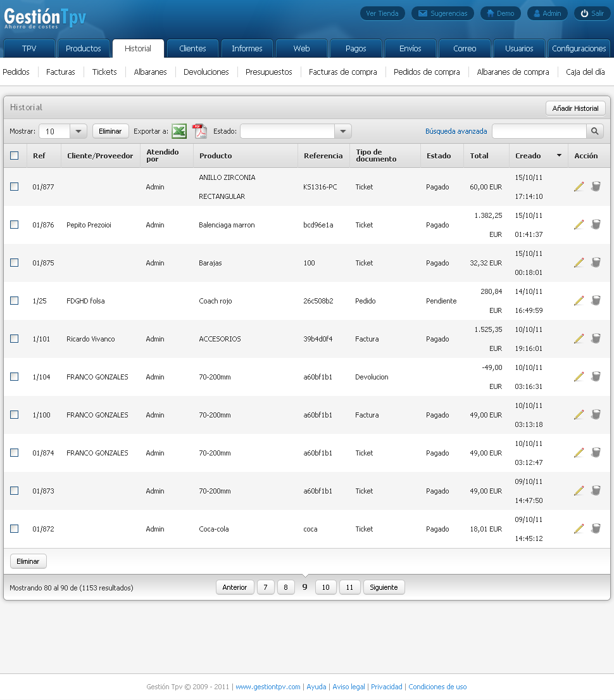Image resolution: width=614 pixels, height=700 pixels.
Task: Delete row 1/25 with trash icon
Action: click(x=596, y=300)
